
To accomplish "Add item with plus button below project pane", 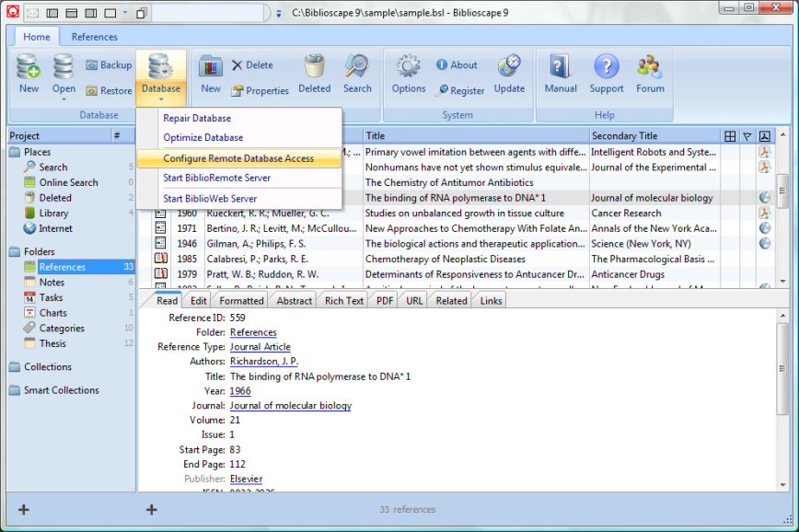I will [x=23, y=510].
